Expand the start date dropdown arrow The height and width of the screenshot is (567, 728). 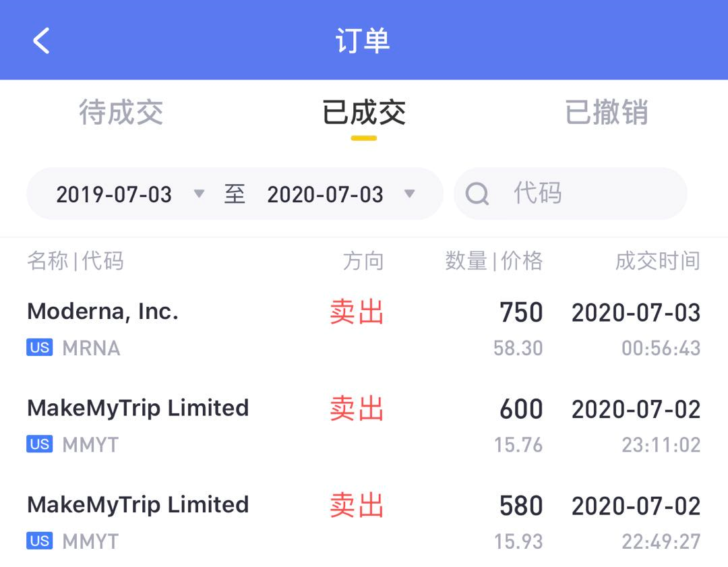199,193
